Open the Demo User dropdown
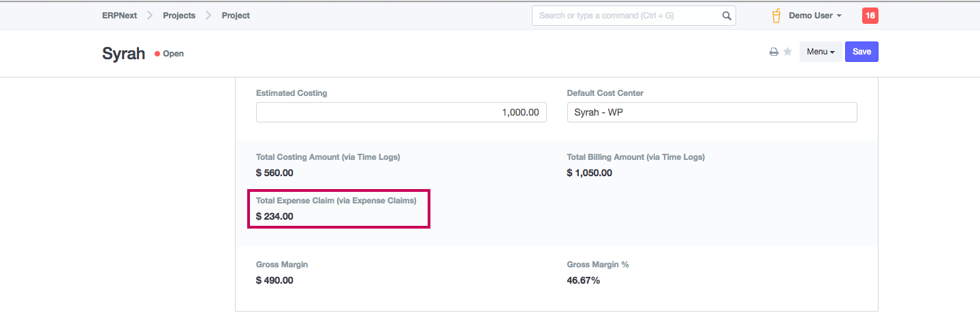 click(x=815, y=16)
